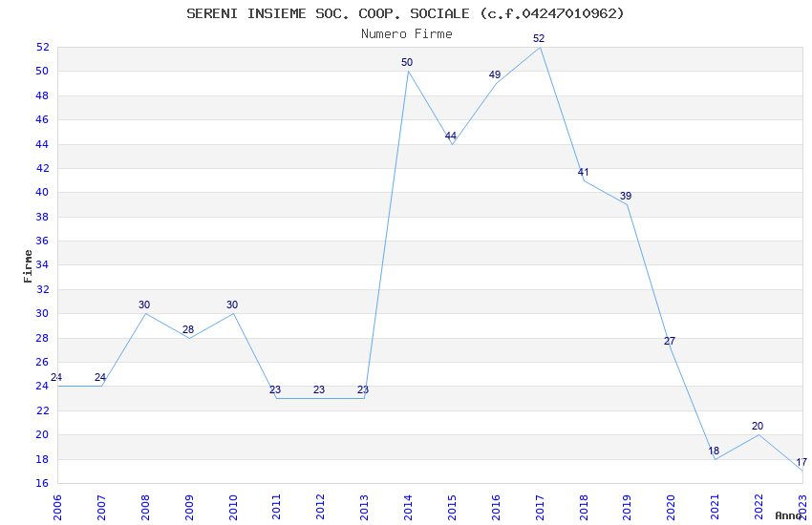This screenshot has height=525, width=812.
Task: Click the data point label 28 above 2009
Action: coord(188,329)
